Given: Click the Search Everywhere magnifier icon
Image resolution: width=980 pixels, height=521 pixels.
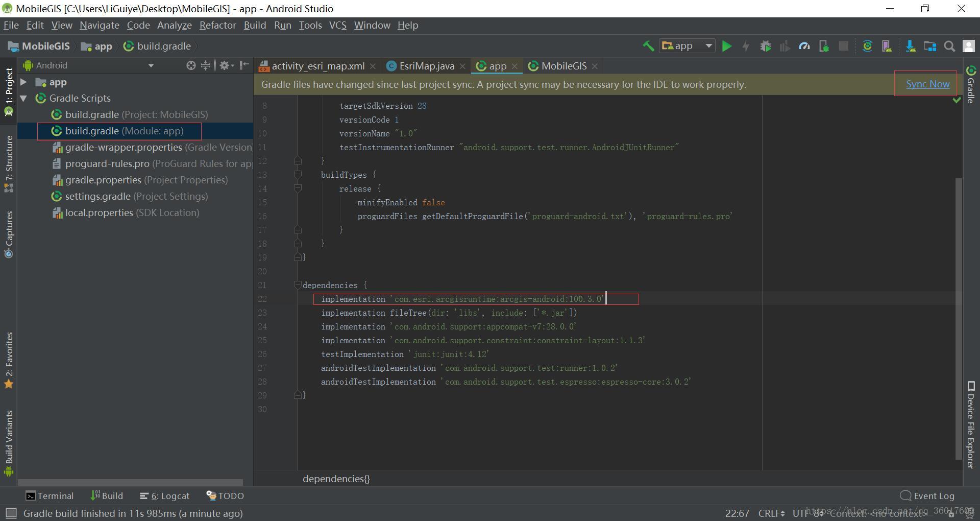Looking at the screenshot, I should pyautogui.click(x=949, y=46).
